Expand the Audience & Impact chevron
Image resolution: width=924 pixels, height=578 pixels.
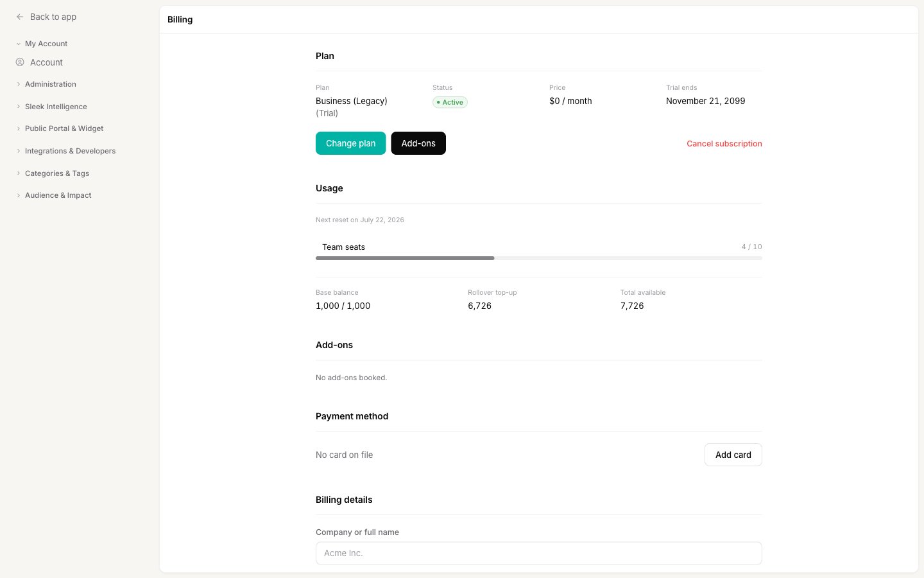click(19, 195)
